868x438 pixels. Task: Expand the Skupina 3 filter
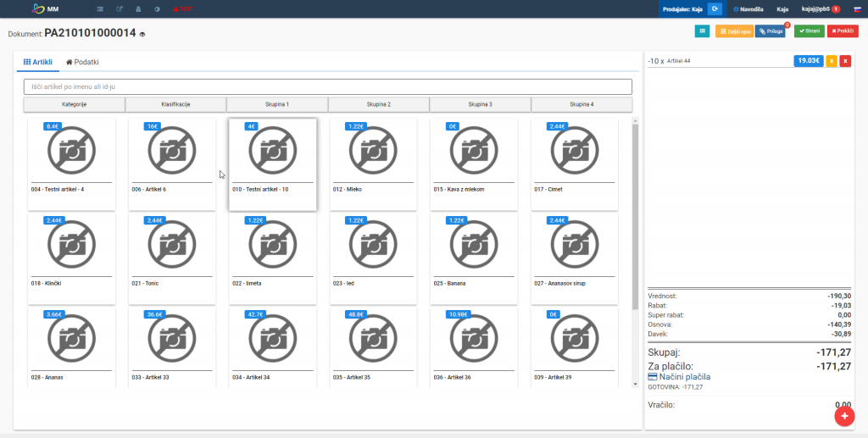point(480,104)
